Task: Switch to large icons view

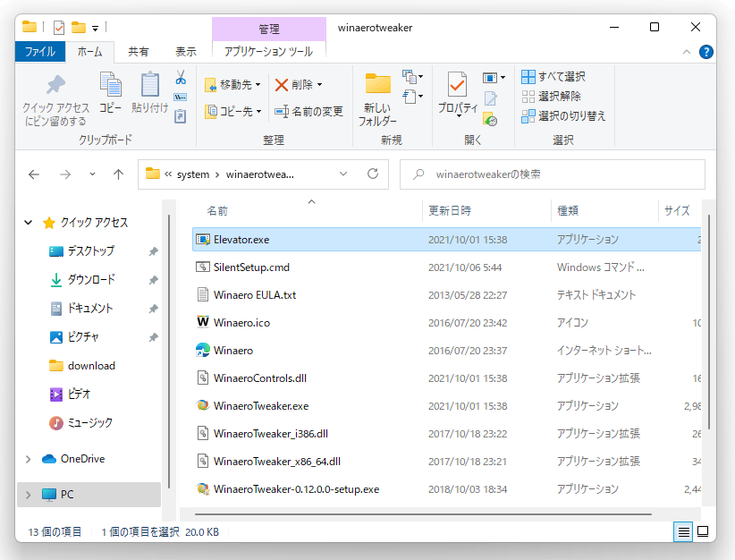Action: coord(703,532)
